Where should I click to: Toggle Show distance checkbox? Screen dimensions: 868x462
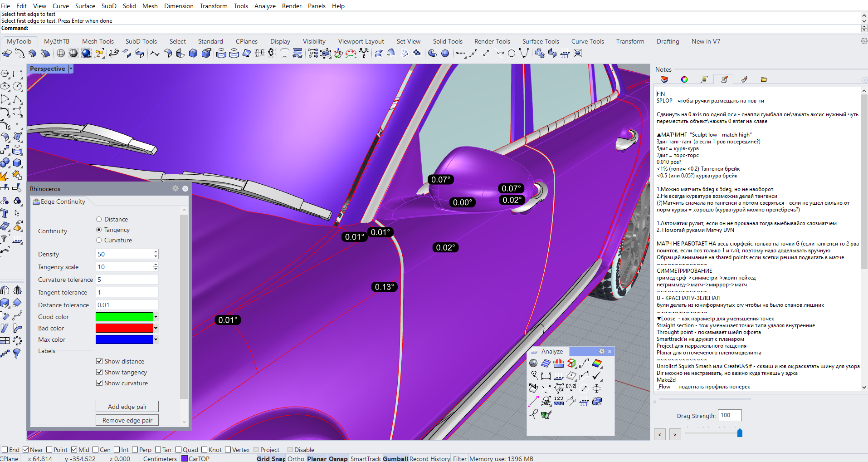[99, 361]
